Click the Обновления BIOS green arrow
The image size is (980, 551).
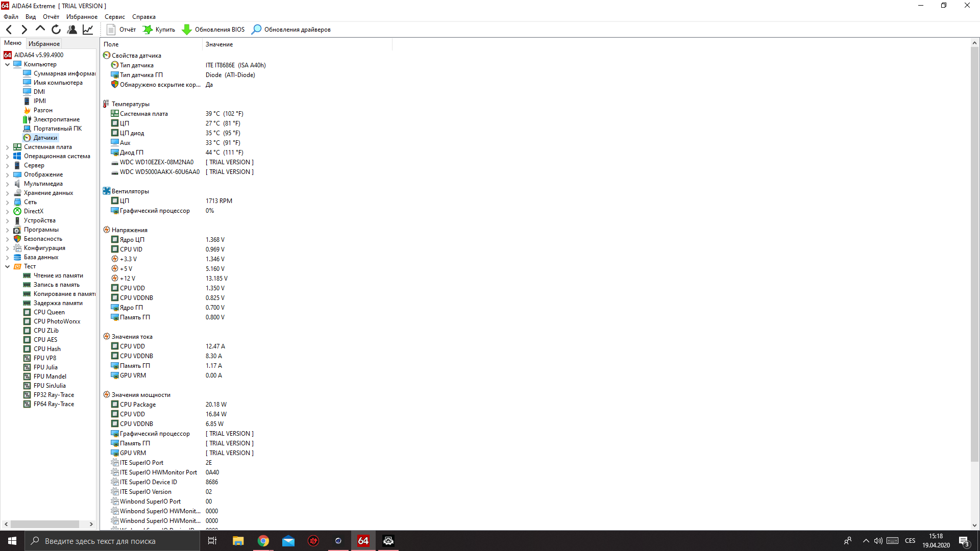tap(187, 30)
